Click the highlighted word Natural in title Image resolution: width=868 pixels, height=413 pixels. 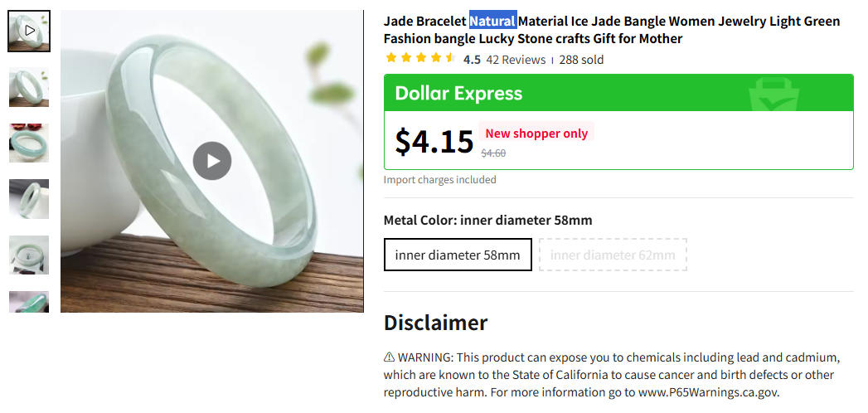tap(492, 21)
